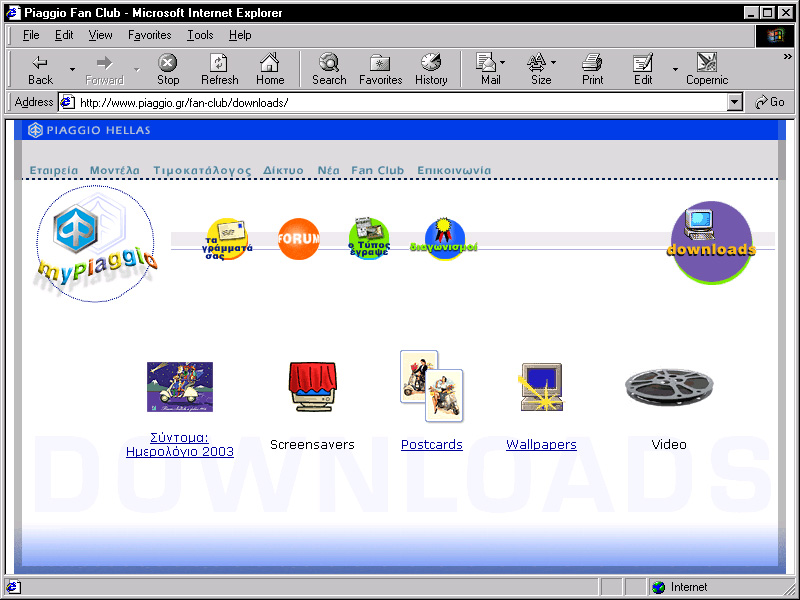Go to the Home page icon

pyautogui.click(x=270, y=69)
